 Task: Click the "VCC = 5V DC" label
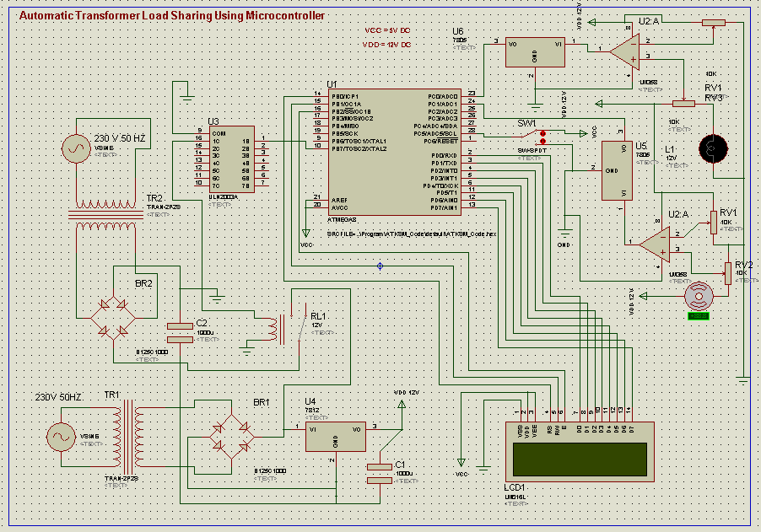pyautogui.click(x=386, y=30)
